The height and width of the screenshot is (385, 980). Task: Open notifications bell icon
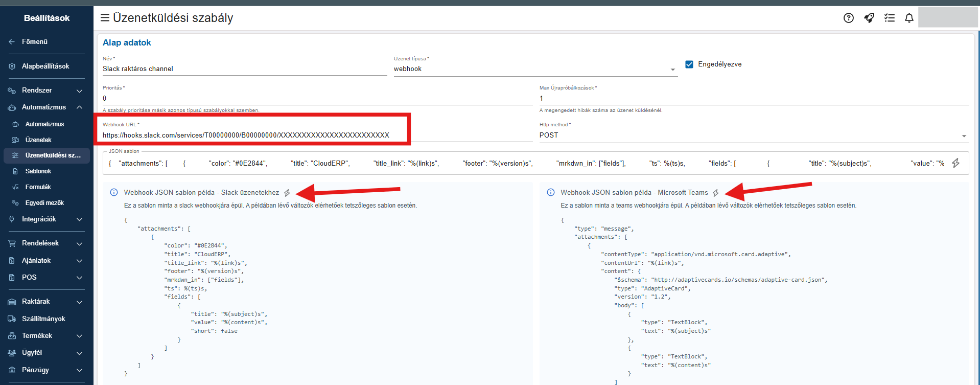point(909,18)
